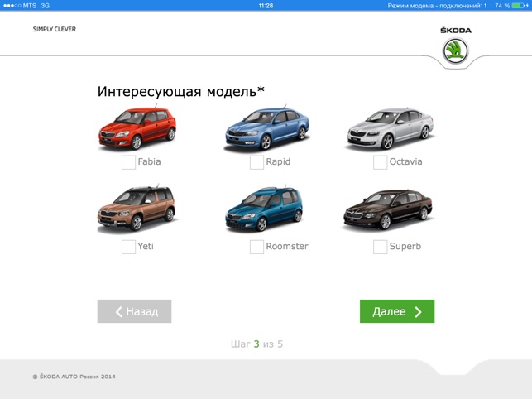Tick the Superb checkbox
532x399 pixels.
380,247
